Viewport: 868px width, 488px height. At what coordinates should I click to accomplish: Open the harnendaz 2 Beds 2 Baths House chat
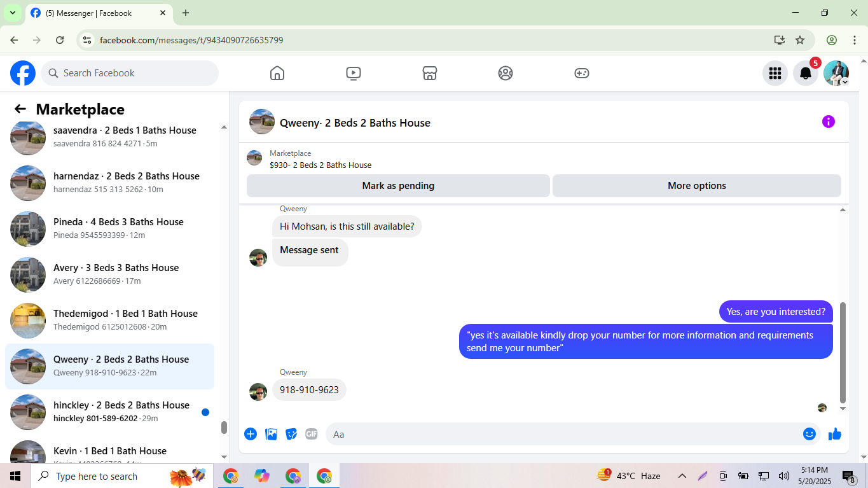(109, 183)
